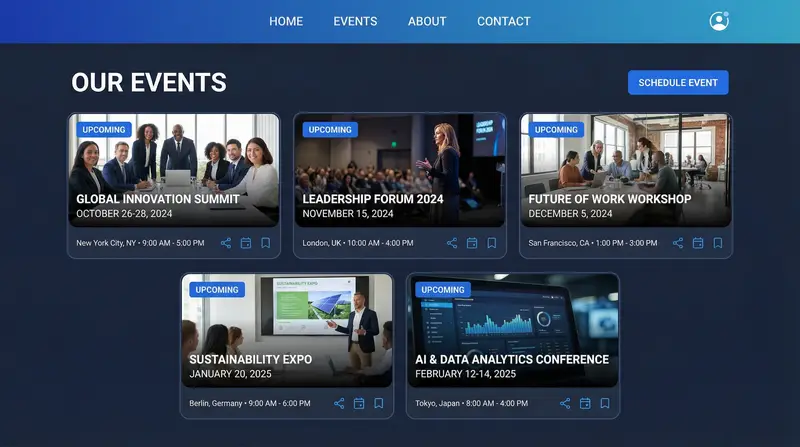The height and width of the screenshot is (447, 800).
Task: Click the Schedule Event button
Action: tap(678, 83)
